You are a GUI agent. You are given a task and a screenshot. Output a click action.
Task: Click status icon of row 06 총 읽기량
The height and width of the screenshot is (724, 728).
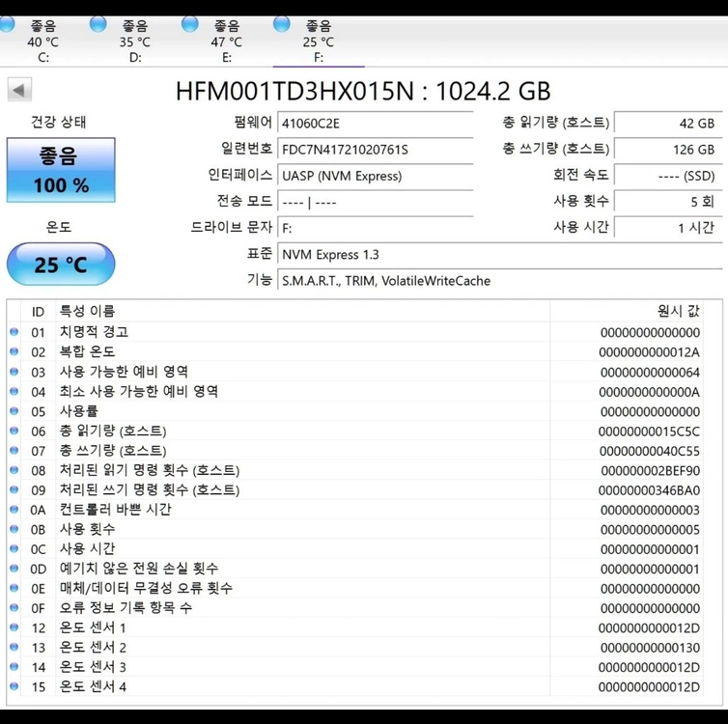tap(14, 431)
